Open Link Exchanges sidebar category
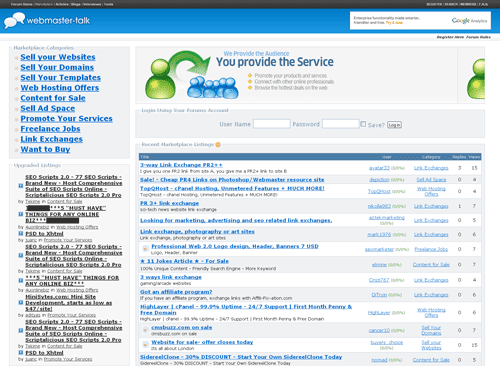500x366 pixels. [52, 139]
